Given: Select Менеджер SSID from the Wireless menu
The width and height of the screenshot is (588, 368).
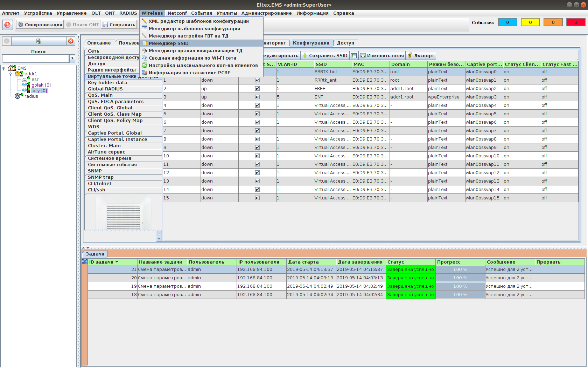Looking at the screenshot, I should (x=168, y=43).
